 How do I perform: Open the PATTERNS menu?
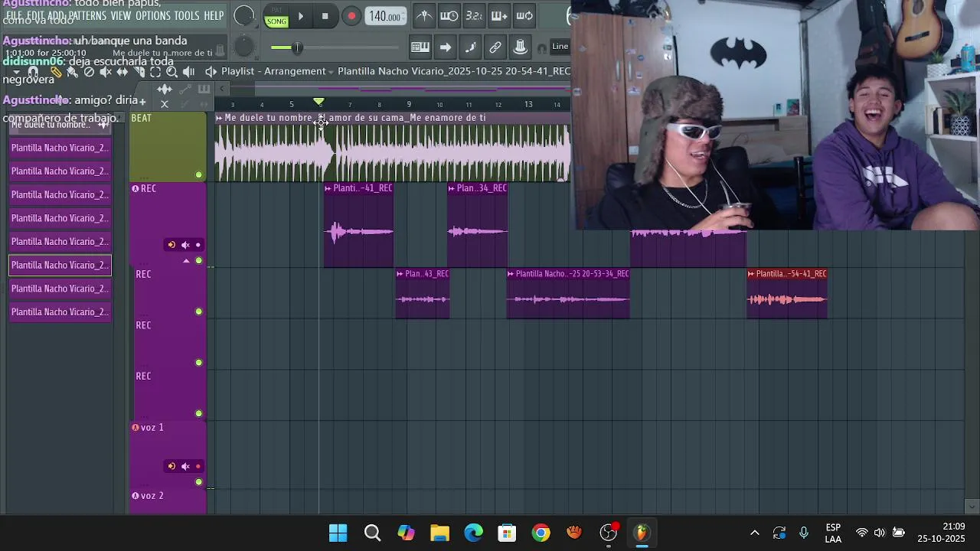coord(87,16)
